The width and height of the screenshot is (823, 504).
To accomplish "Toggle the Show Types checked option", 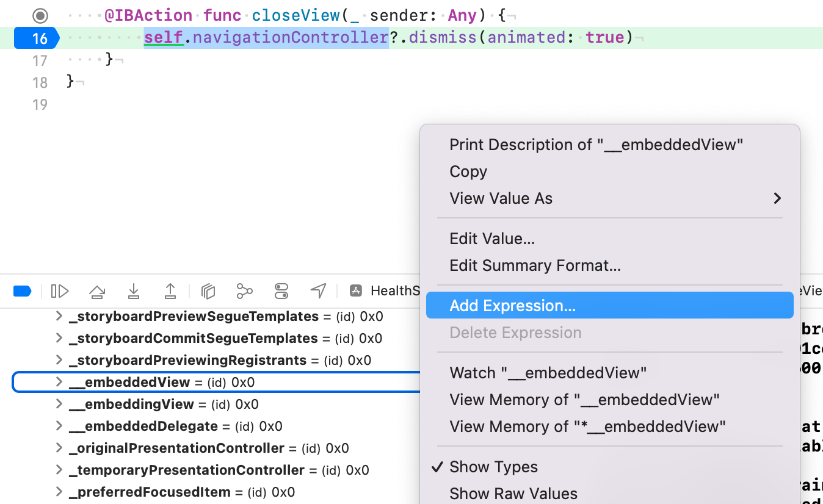I will click(x=493, y=467).
